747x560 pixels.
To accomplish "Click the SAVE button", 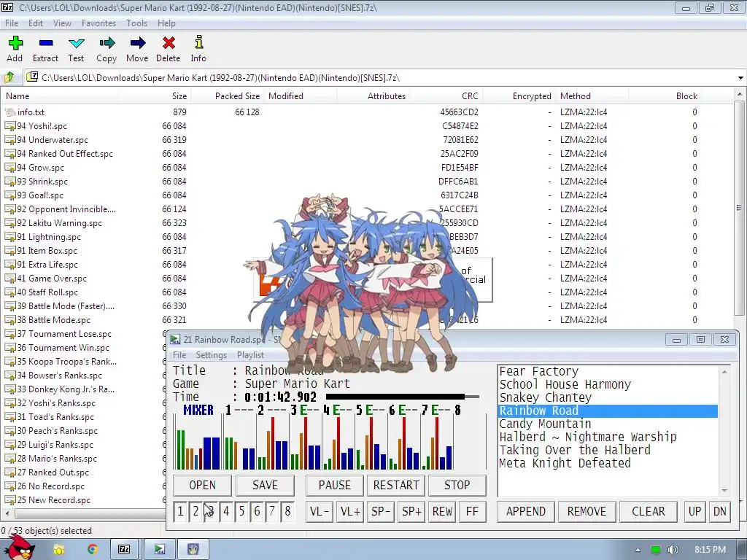I will coord(265,485).
